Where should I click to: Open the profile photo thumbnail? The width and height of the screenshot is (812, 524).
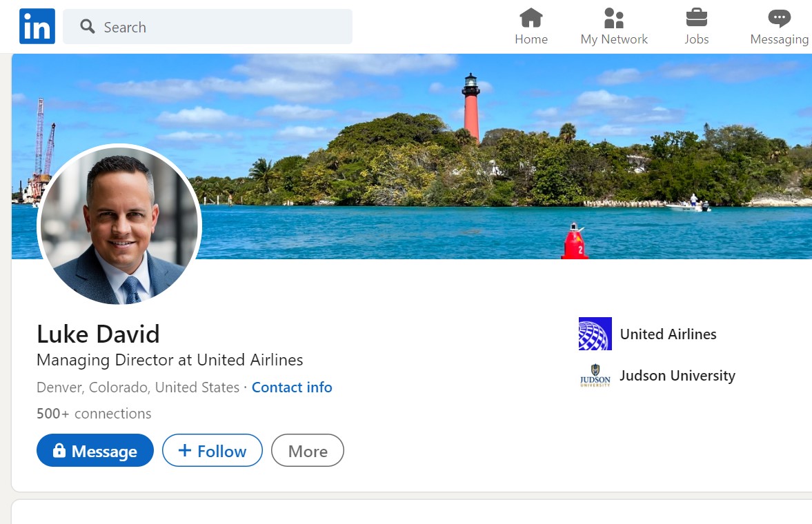click(x=119, y=225)
